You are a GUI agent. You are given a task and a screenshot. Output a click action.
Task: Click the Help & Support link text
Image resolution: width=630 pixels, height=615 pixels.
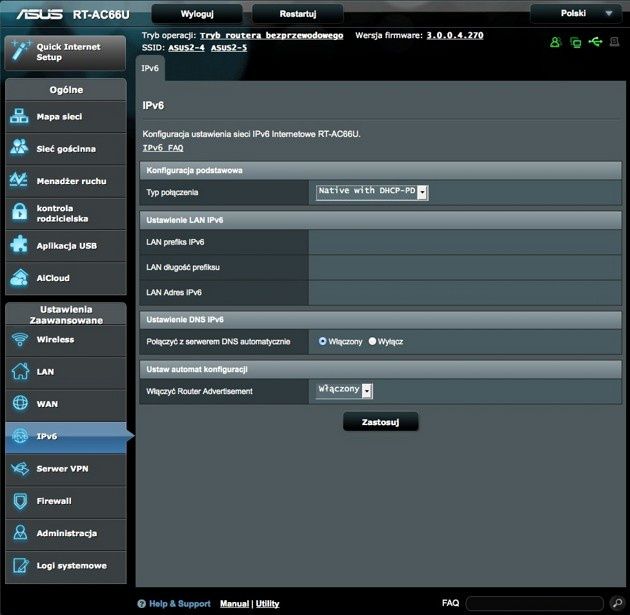[x=180, y=603]
